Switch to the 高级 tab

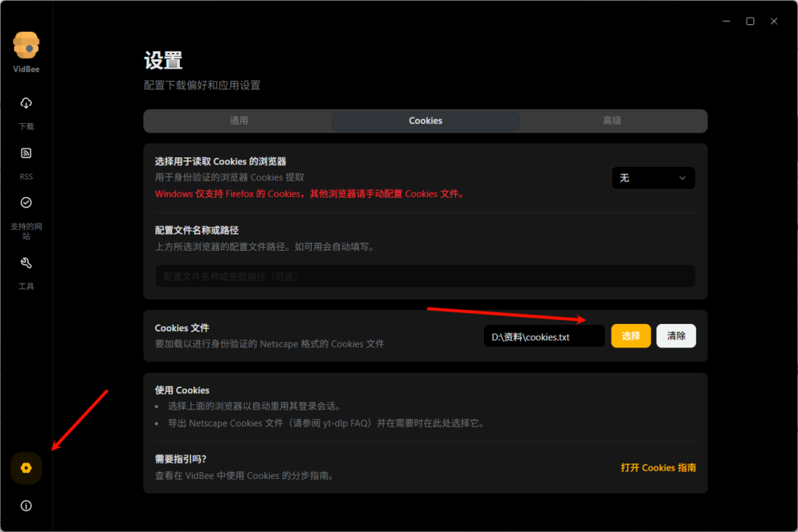[613, 121]
